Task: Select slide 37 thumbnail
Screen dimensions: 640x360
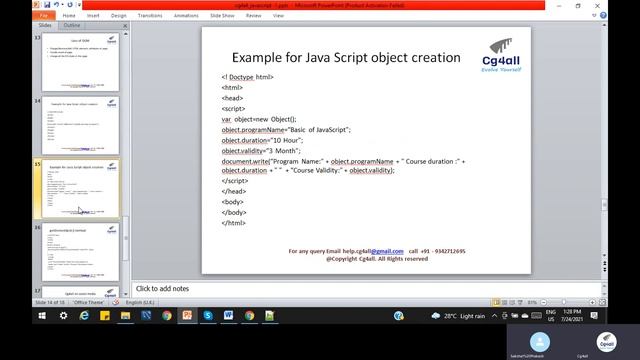Action: (x=80, y=292)
